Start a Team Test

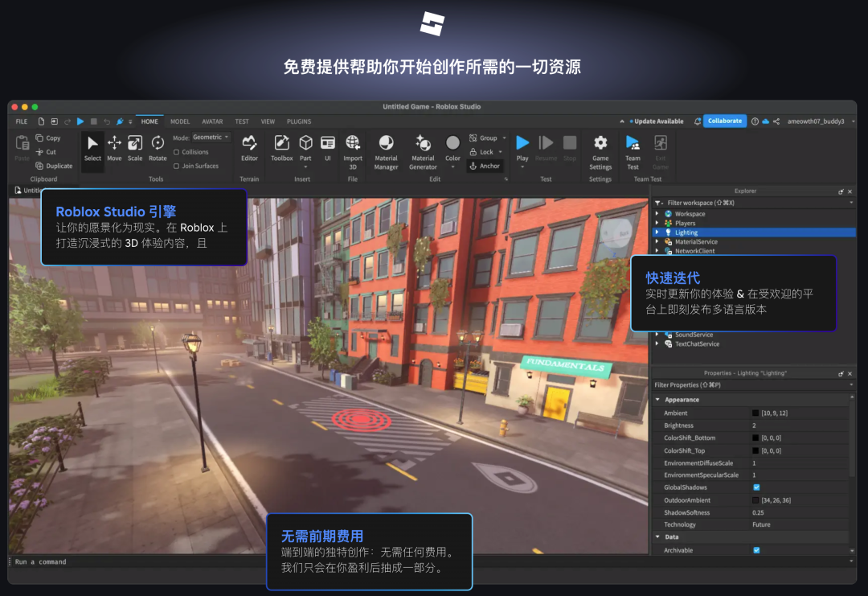pyautogui.click(x=633, y=152)
